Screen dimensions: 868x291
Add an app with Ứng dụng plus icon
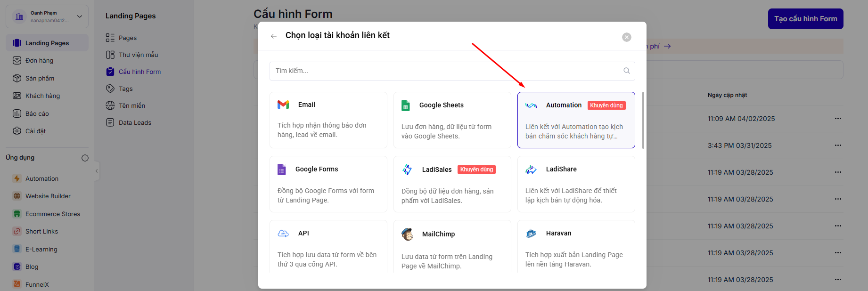[85, 158]
